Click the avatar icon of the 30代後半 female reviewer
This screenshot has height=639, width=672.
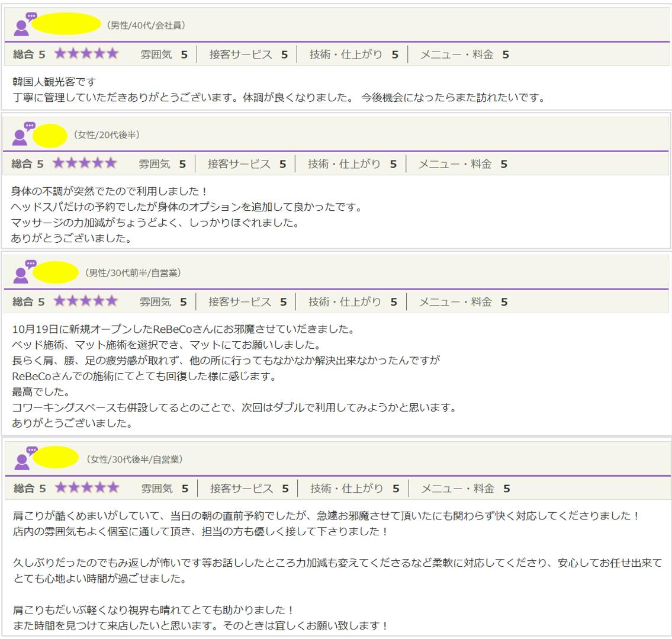(24, 458)
